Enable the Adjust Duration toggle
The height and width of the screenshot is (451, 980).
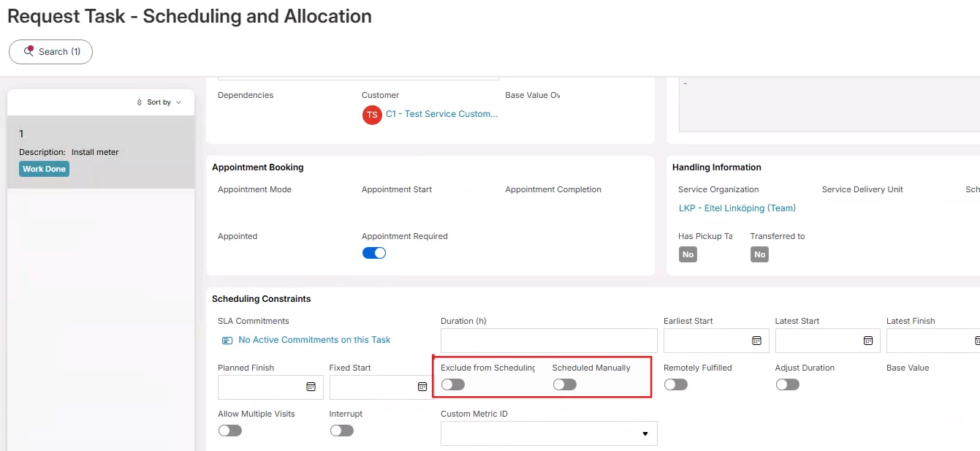click(787, 384)
